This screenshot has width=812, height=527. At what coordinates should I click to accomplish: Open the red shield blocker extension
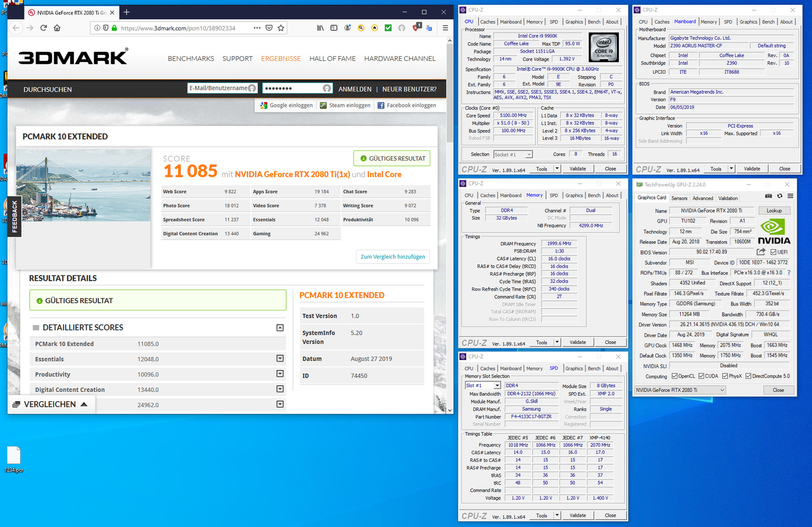(416, 27)
